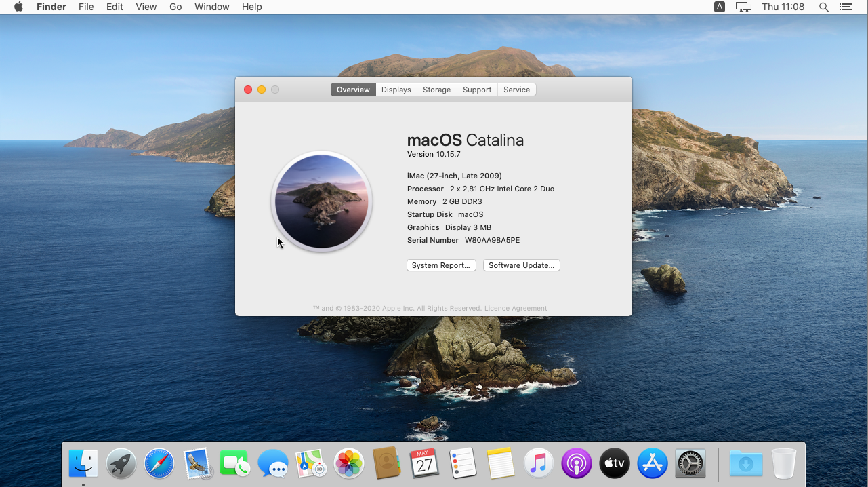Open the Go menu

175,7
